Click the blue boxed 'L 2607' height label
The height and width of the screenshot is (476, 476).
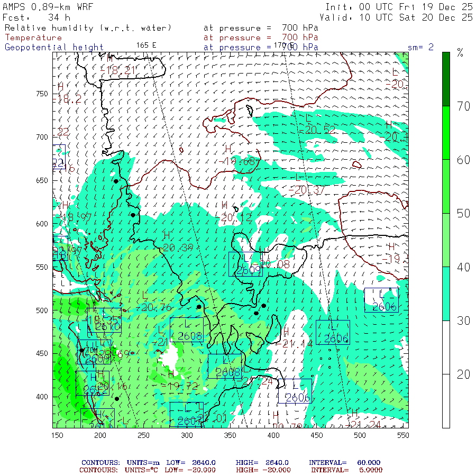click(186, 414)
